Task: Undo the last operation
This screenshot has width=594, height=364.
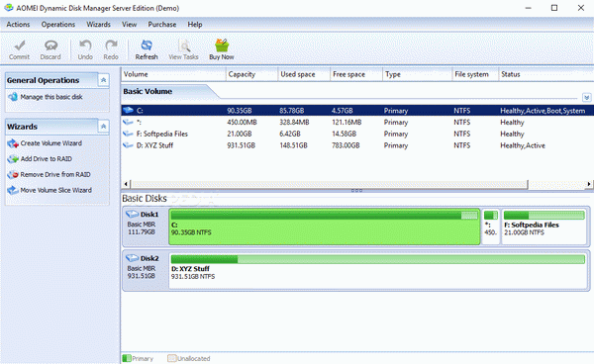Action: click(85, 49)
